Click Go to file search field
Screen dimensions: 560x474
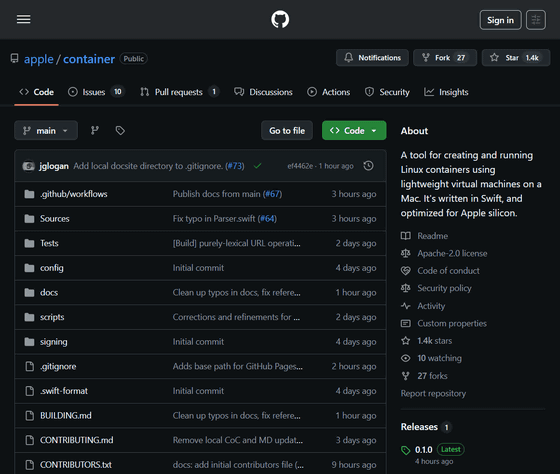(287, 130)
